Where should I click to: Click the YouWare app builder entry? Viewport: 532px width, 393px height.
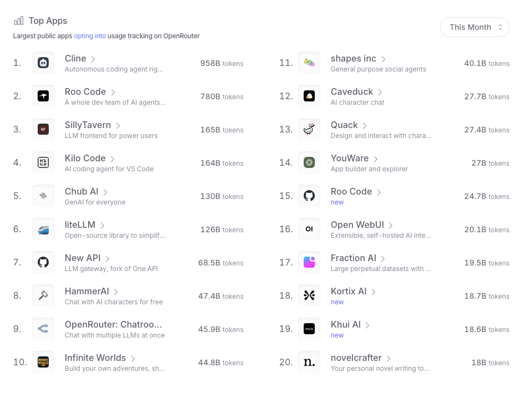coord(350,158)
